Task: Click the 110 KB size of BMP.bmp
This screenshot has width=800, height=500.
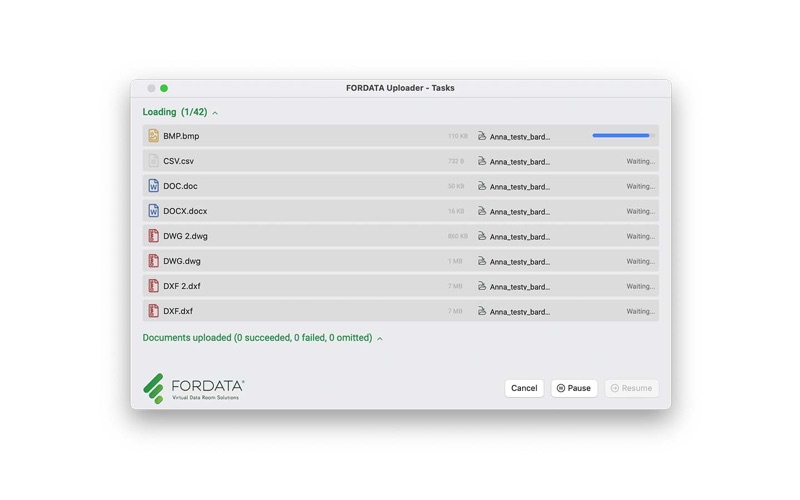Action: (x=458, y=136)
